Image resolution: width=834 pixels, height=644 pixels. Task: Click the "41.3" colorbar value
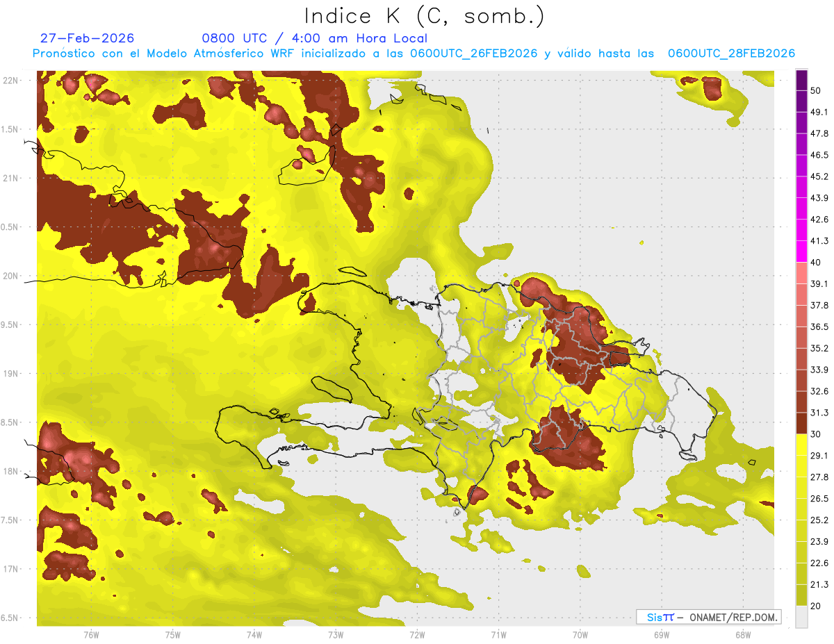819,241
